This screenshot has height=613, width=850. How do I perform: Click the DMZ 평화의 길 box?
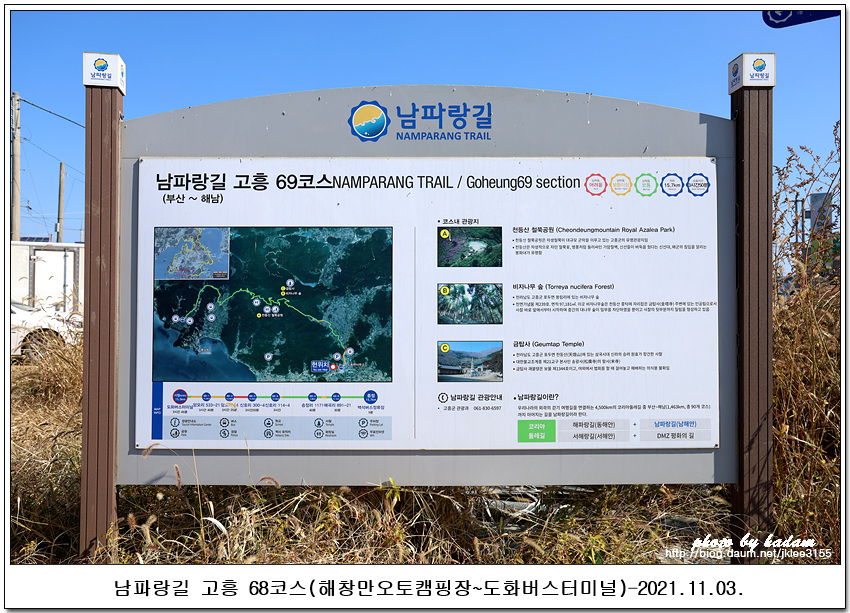675,435
